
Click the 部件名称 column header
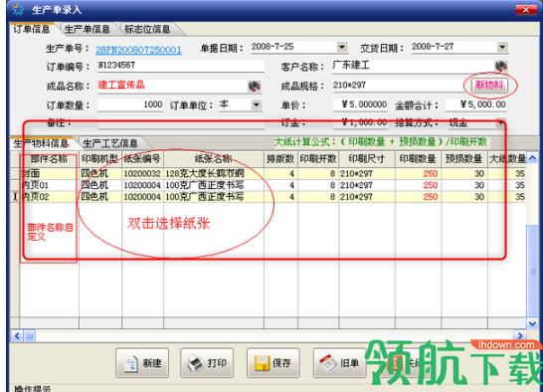tap(49, 159)
